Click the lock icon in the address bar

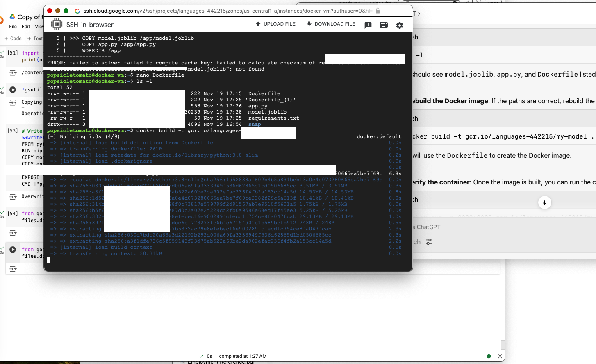click(x=377, y=11)
